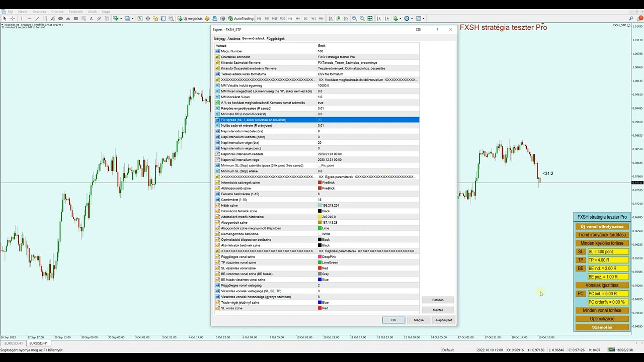Select the ellipse drawing tool
Image resolution: width=644 pixels, height=362 pixels.
[60, 19]
